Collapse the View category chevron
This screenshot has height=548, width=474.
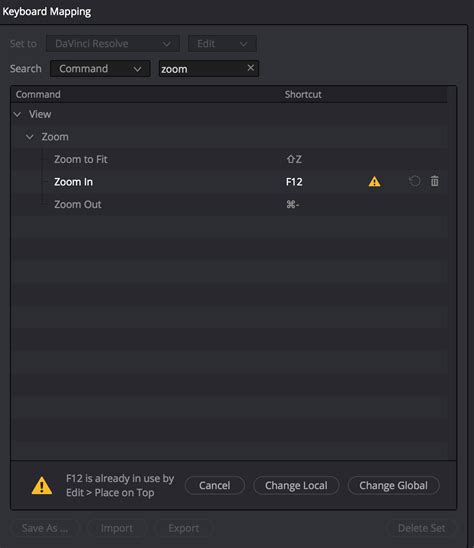click(17, 114)
